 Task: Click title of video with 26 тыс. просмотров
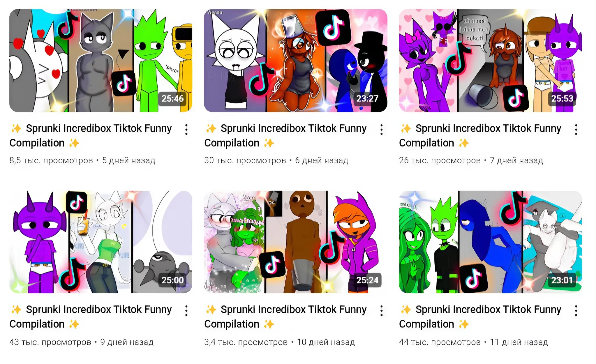[x=480, y=136]
